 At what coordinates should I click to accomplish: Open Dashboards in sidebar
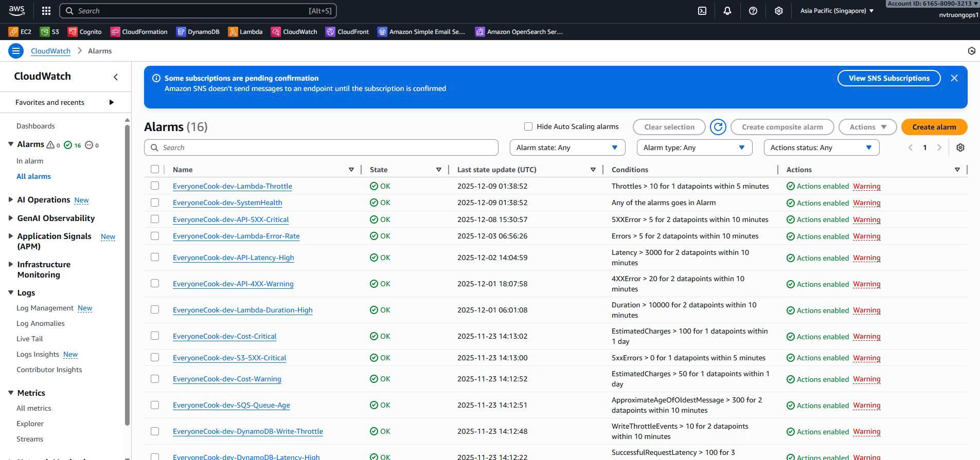35,126
